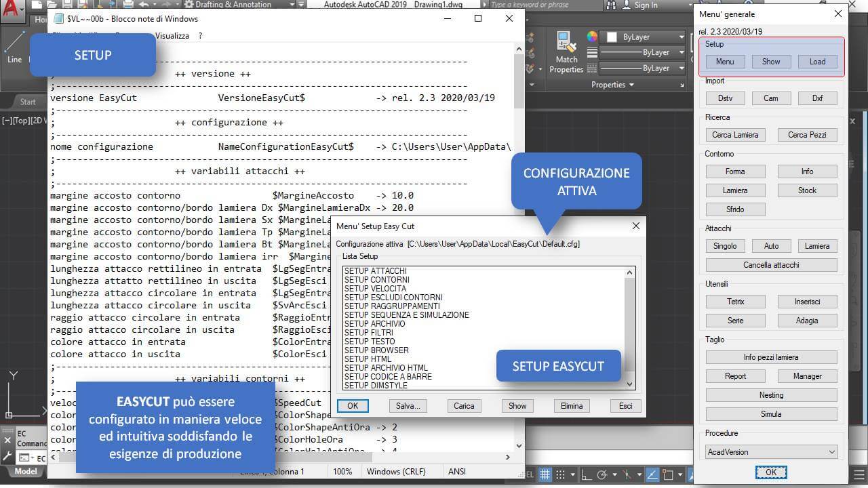Click the Nesting button
Image resolution: width=868 pixels, height=488 pixels.
[x=771, y=395]
